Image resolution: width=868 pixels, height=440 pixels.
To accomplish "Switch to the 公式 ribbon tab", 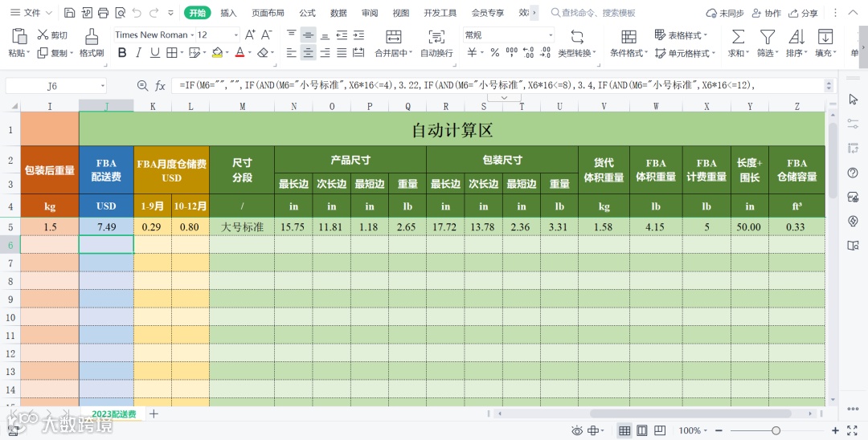I will tap(307, 13).
